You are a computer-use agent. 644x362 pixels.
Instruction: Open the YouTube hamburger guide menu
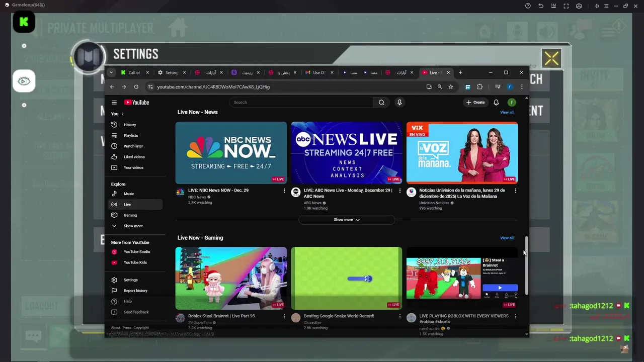[114, 103]
